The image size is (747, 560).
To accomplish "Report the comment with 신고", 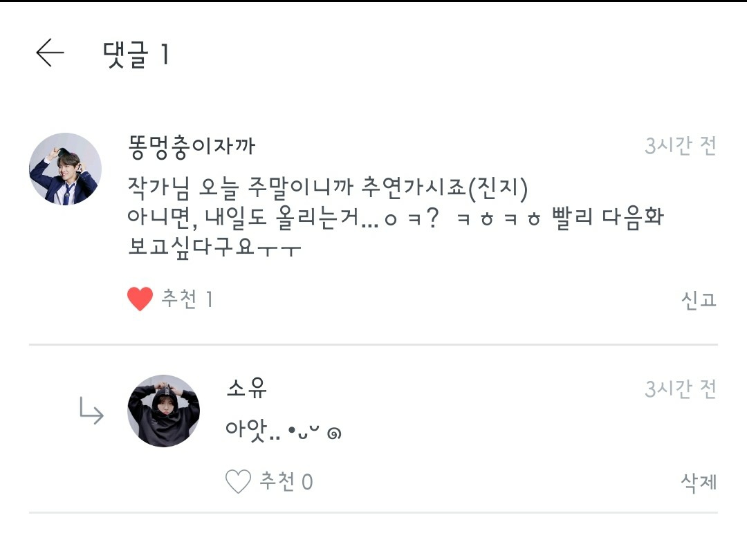I will tap(699, 300).
